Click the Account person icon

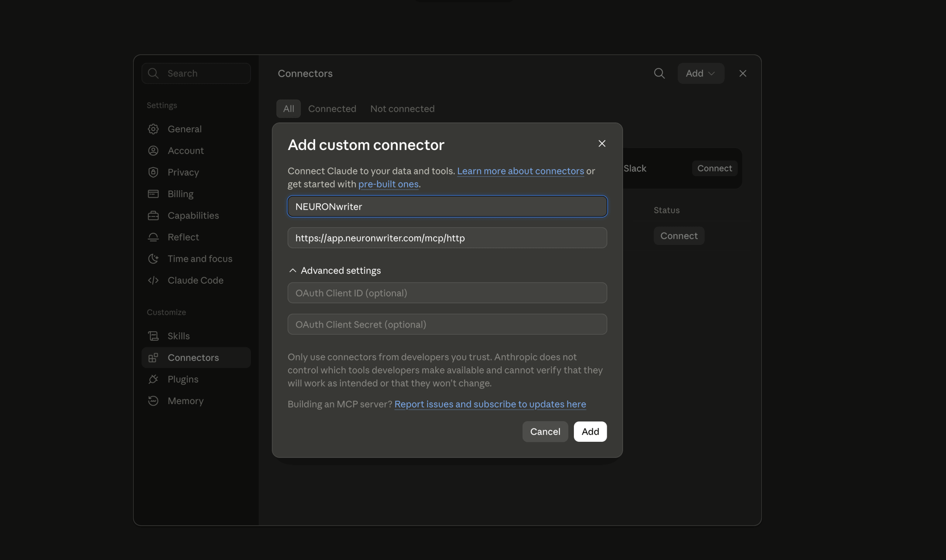coord(153,151)
